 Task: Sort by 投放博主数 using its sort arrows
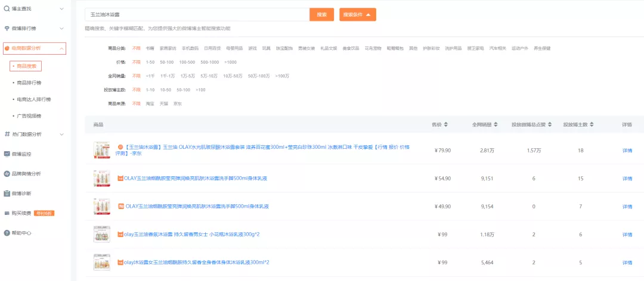tap(592, 124)
